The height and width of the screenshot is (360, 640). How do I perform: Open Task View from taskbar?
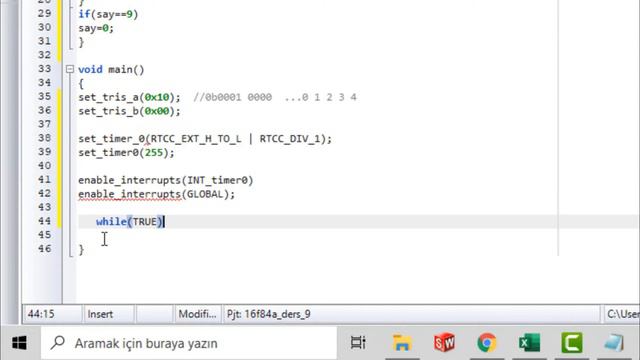(x=358, y=343)
